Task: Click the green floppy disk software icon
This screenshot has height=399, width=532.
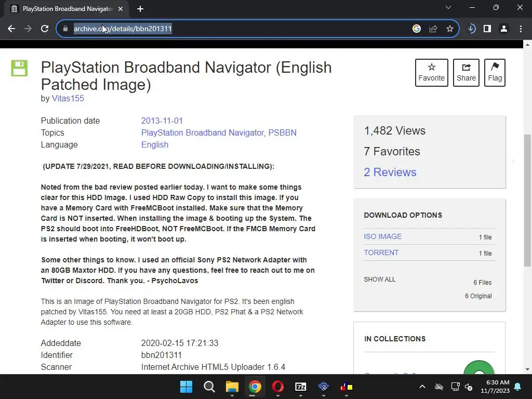Action: (x=19, y=68)
